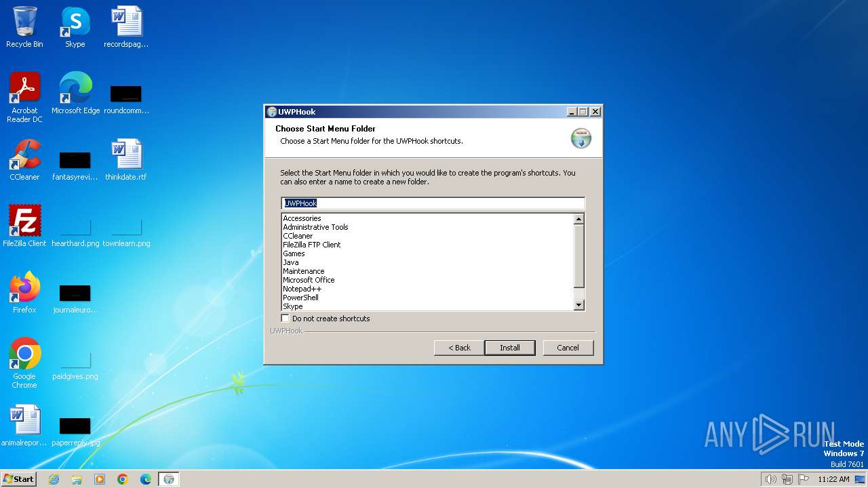Launch Windows Media Player from taskbar

click(x=100, y=479)
